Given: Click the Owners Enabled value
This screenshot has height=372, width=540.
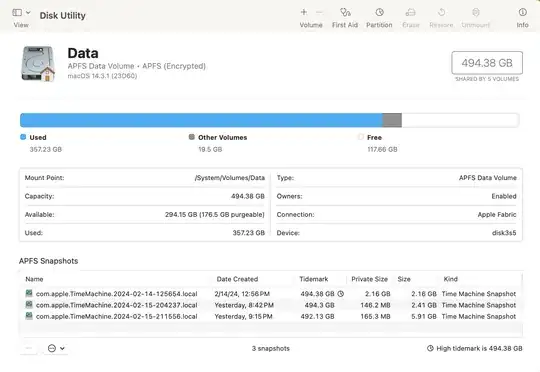Looking at the screenshot, I should click(x=504, y=196).
